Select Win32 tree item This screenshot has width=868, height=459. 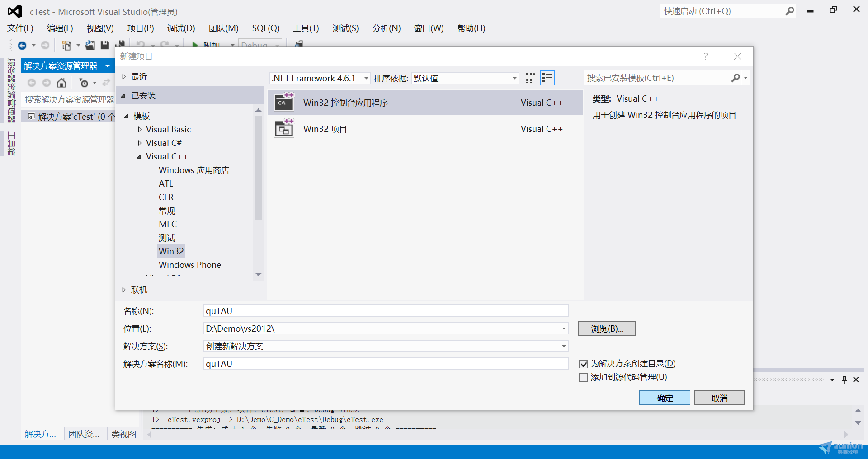[x=171, y=251]
